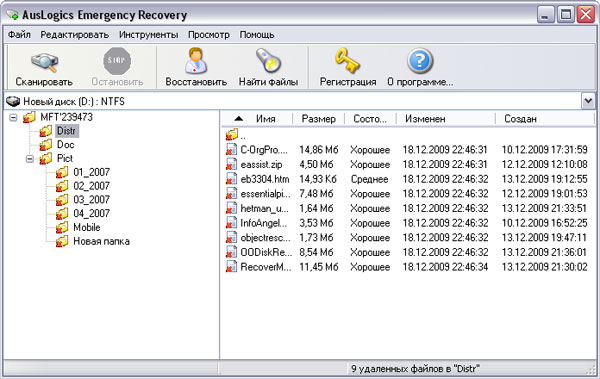This screenshot has width=600, height=379.
Task: Click the Регистрация key icon
Action: pos(347,60)
